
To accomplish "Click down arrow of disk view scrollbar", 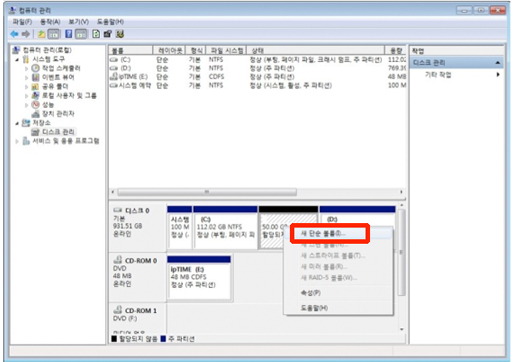I will point(402,329).
